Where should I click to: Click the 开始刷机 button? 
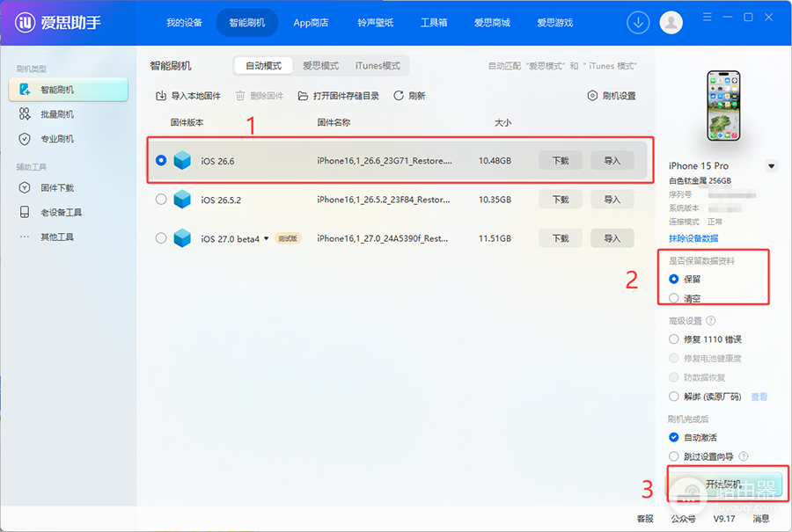point(725,484)
